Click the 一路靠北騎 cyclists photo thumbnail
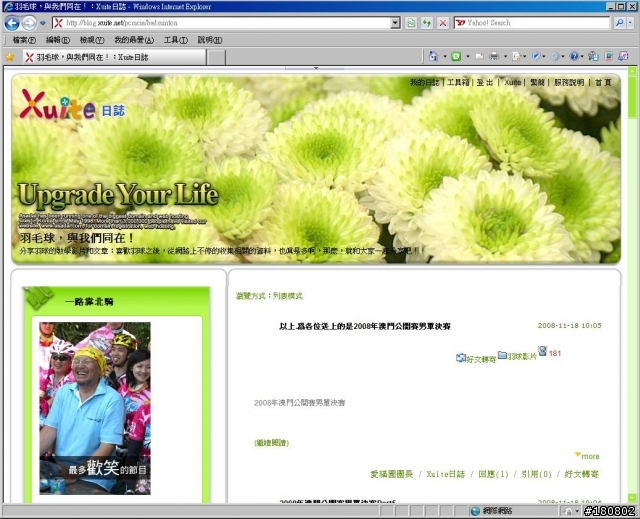This screenshot has height=519, width=640. coord(95,408)
